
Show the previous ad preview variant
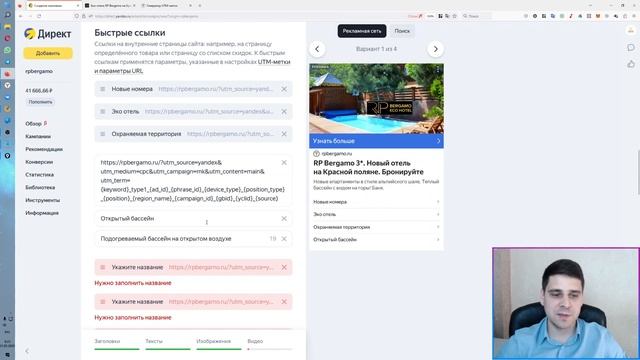pyautogui.click(x=317, y=49)
